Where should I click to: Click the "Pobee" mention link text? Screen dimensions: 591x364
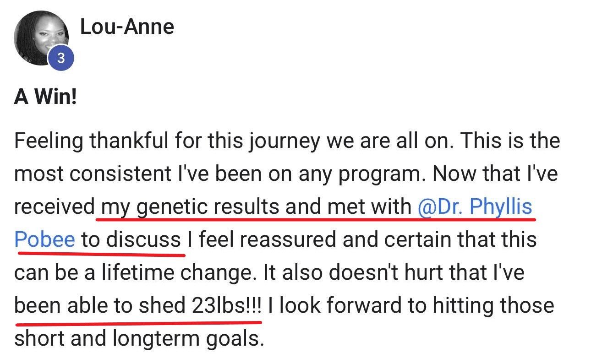coord(44,239)
